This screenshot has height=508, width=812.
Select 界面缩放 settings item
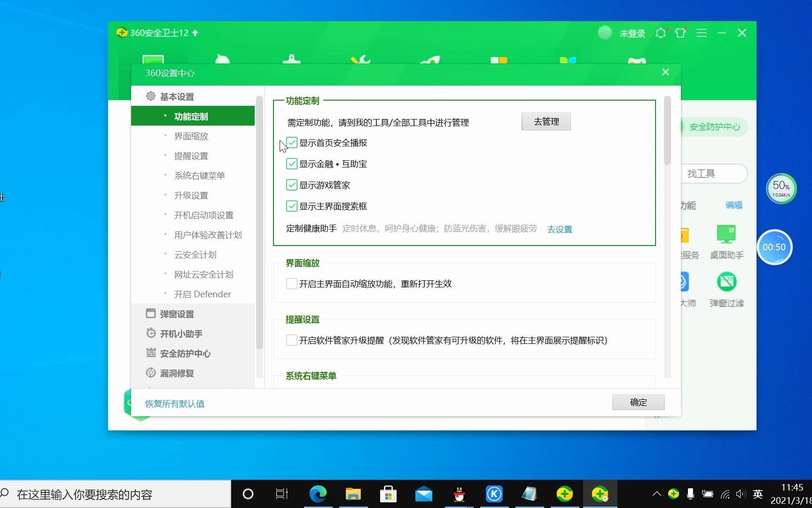click(x=191, y=136)
